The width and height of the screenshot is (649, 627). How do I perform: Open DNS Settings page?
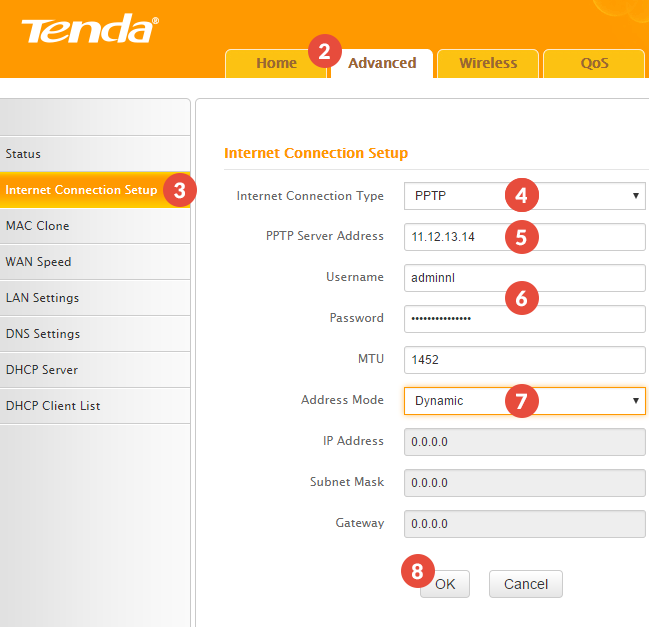(95, 334)
